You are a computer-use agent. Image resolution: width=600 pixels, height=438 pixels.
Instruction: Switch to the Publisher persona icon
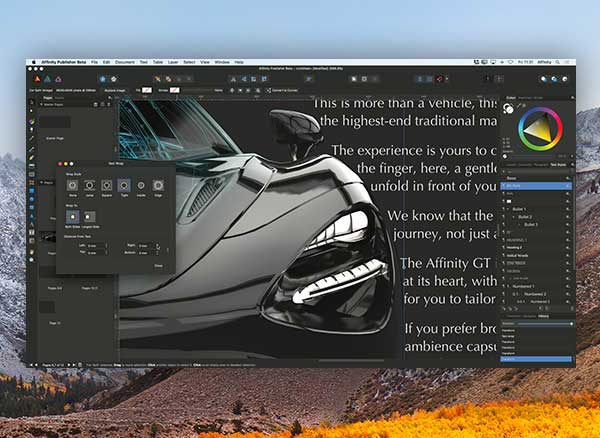pos(38,79)
